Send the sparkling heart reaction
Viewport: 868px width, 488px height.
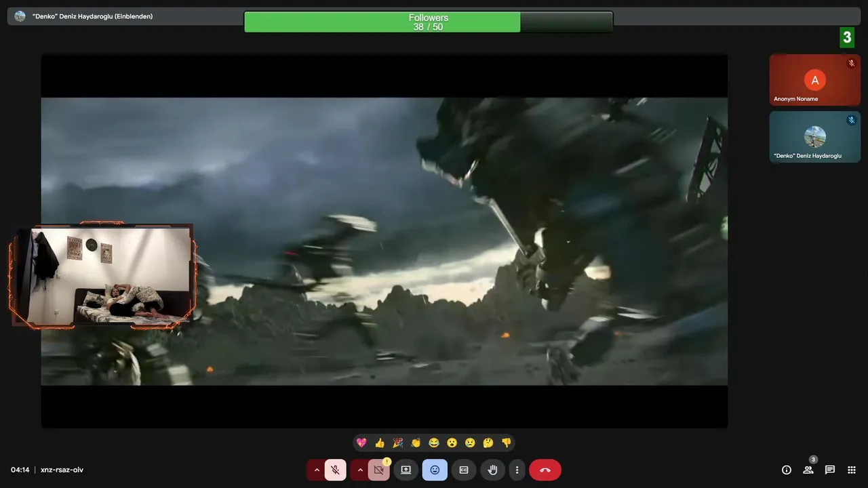click(361, 443)
